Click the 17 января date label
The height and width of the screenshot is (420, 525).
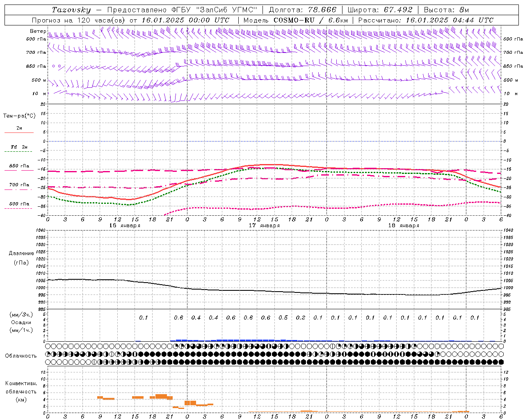(264, 226)
